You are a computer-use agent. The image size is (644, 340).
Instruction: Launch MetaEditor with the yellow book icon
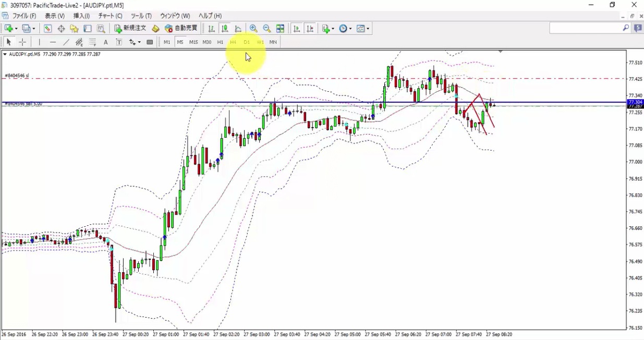(155, 28)
